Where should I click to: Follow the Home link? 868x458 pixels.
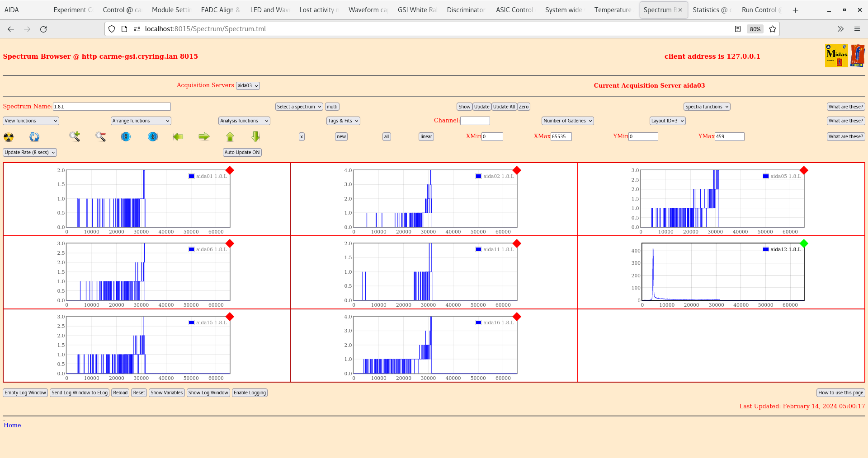[12, 425]
